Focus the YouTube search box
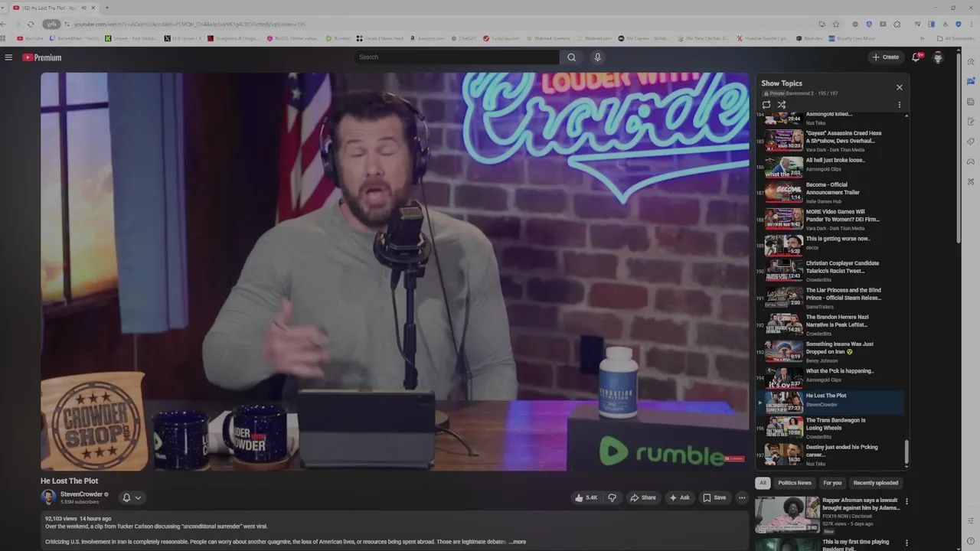The image size is (980, 551). 457,57
